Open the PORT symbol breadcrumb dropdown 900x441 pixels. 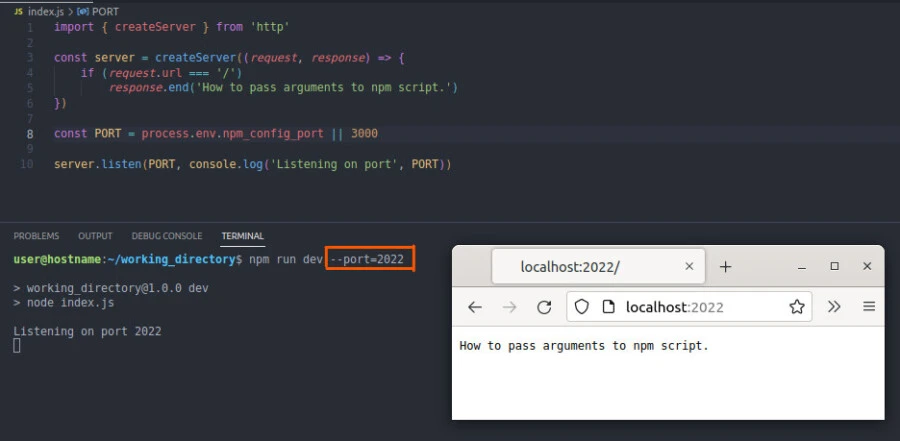104,10
